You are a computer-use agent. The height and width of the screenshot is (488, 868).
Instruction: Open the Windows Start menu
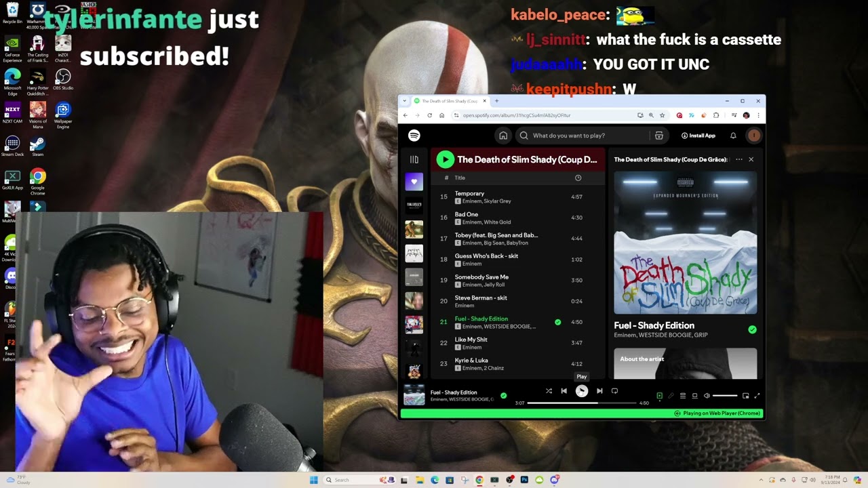point(313,480)
